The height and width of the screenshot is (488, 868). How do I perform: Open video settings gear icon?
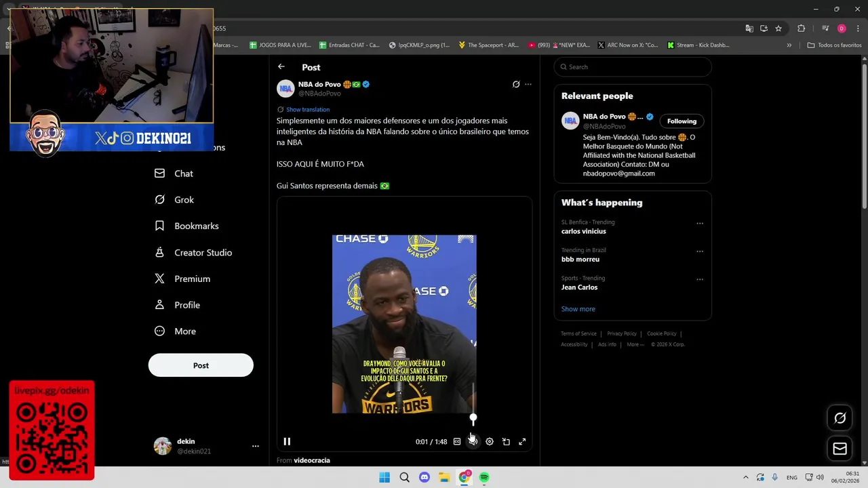click(x=490, y=441)
